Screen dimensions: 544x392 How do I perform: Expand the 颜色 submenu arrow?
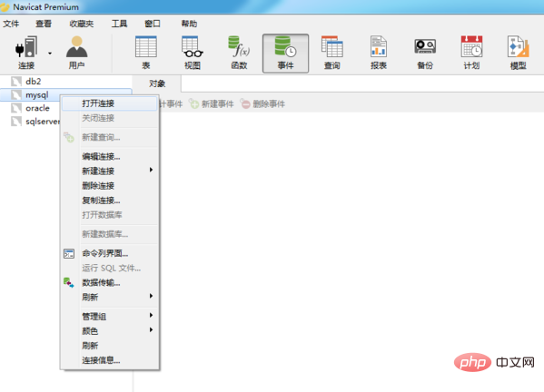click(151, 329)
